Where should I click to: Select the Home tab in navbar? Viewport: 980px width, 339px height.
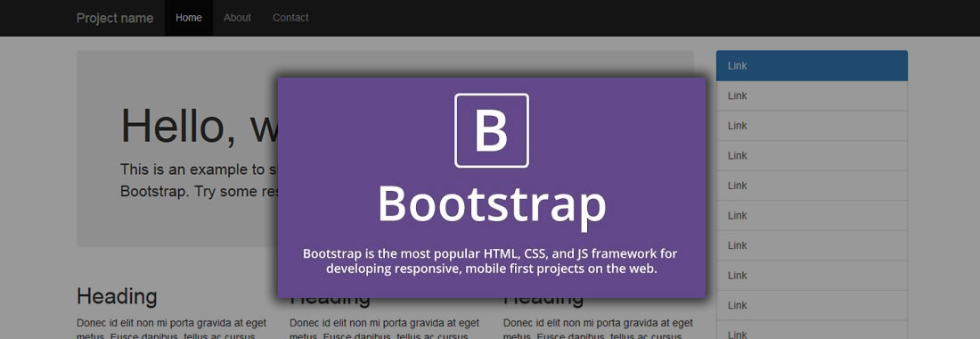(x=189, y=18)
